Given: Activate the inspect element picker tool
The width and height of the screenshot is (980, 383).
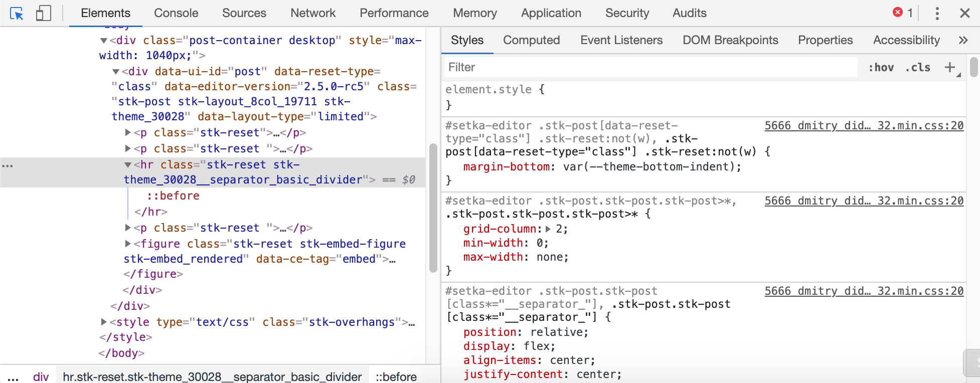Looking at the screenshot, I should (17, 14).
